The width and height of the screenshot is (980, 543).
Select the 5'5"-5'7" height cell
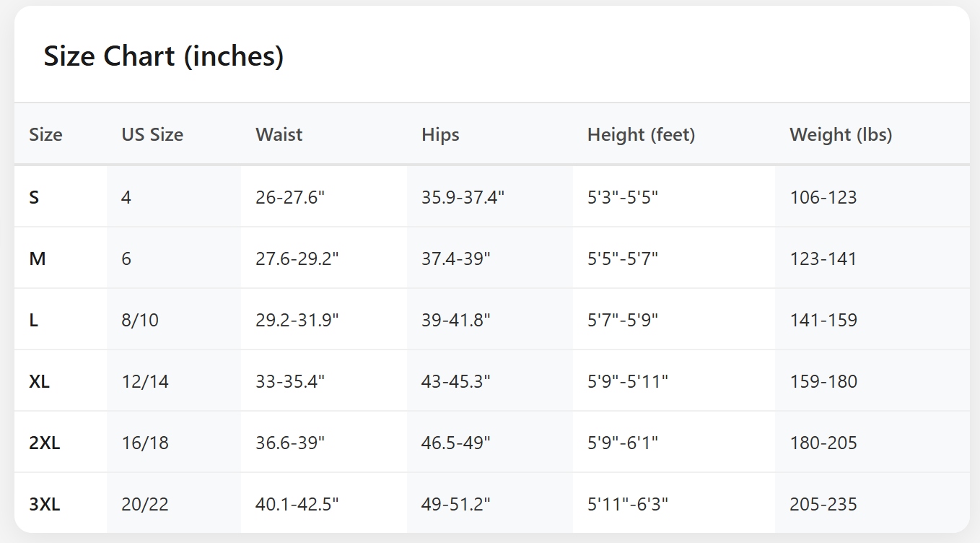(623, 259)
